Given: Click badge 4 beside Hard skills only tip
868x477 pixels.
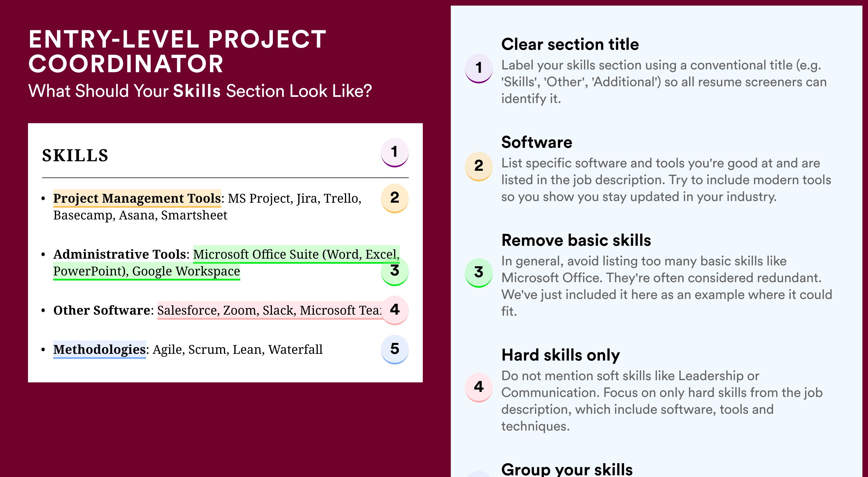Looking at the screenshot, I should pyautogui.click(x=479, y=387).
